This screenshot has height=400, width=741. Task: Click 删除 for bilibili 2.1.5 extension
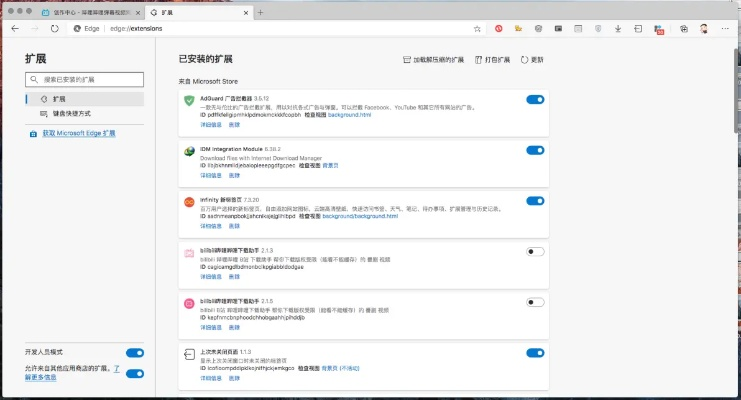coord(234,327)
